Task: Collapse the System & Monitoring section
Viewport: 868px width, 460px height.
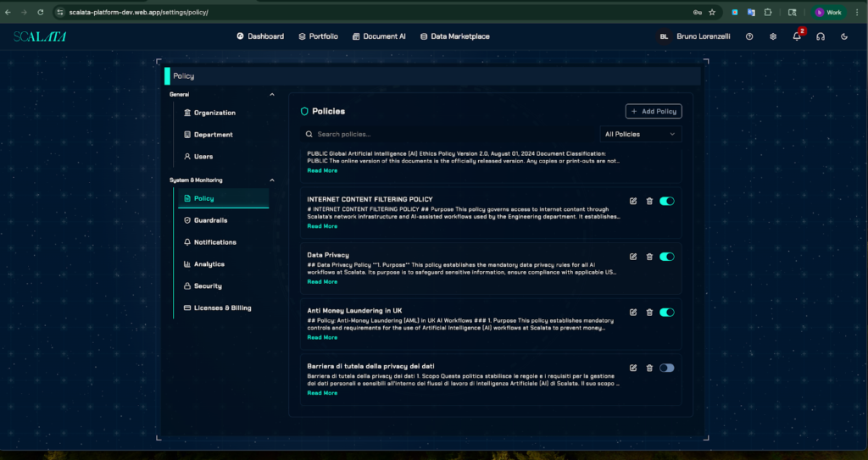Action: 271,180
